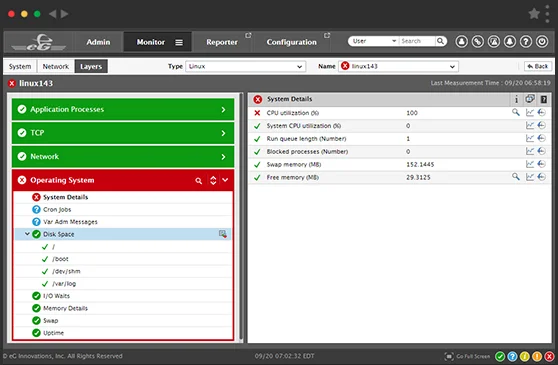Open System CPU utilization graph icon
The image size is (558, 365).
pyautogui.click(x=530, y=125)
